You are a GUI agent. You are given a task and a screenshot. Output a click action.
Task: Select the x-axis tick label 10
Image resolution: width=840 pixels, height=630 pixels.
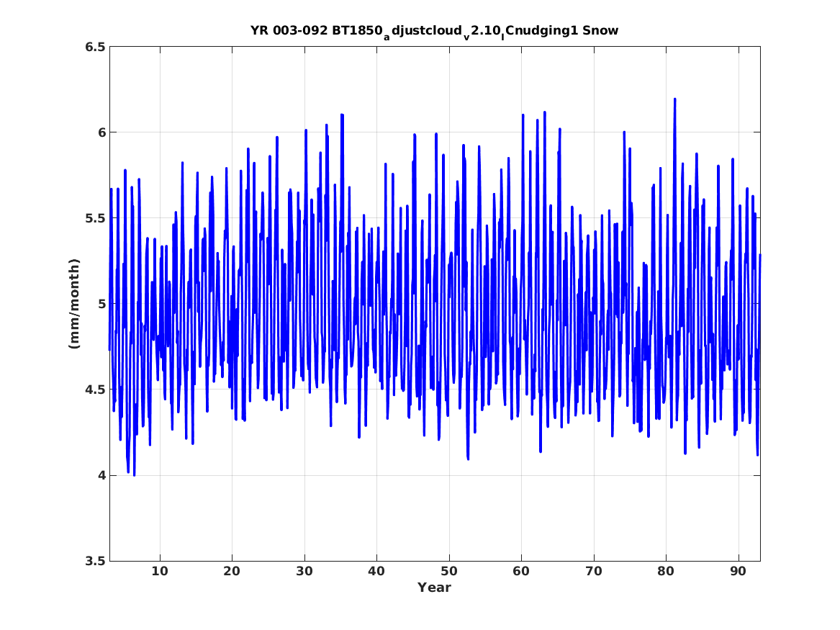pos(160,572)
